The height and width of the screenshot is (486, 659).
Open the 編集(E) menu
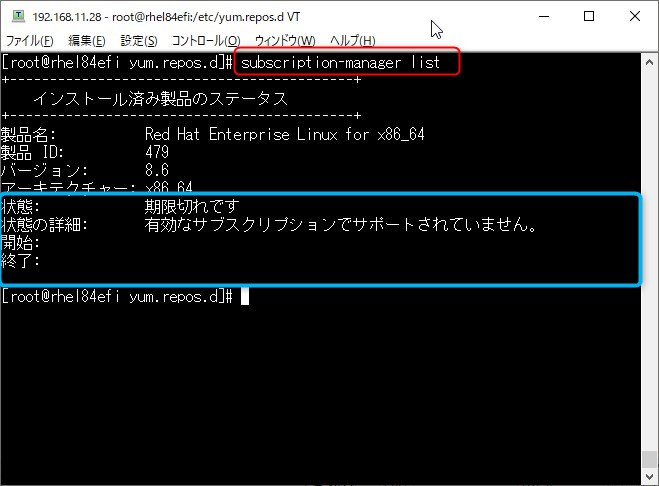pos(87,40)
